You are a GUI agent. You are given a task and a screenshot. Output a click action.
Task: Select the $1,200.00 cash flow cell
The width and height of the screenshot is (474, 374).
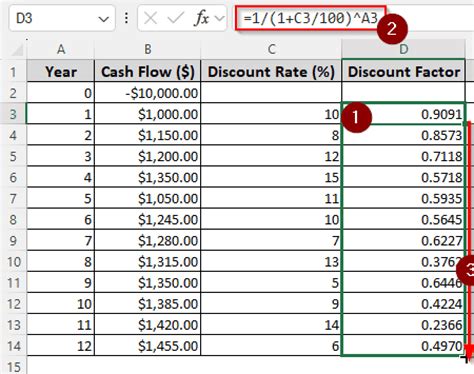tap(148, 156)
